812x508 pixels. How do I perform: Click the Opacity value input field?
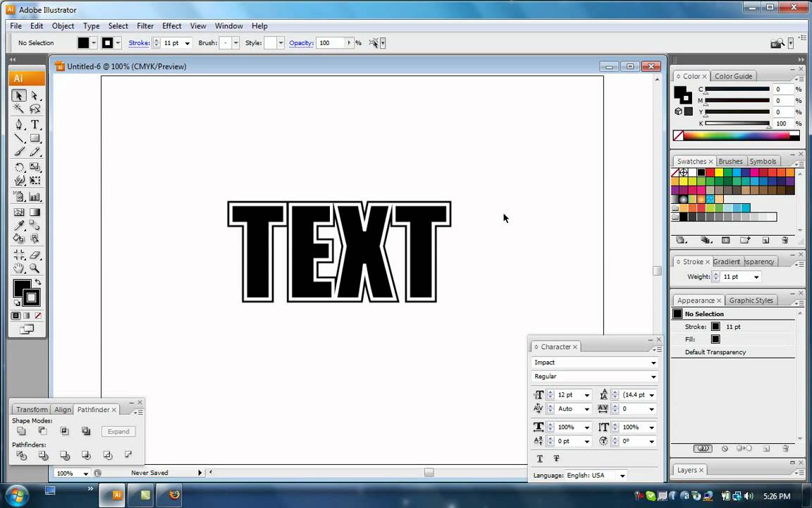tap(330, 43)
